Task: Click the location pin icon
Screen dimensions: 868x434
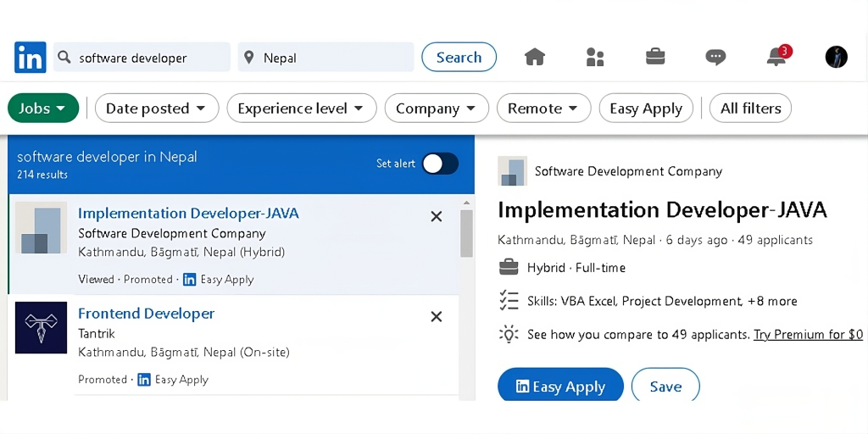Action: tap(249, 57)
